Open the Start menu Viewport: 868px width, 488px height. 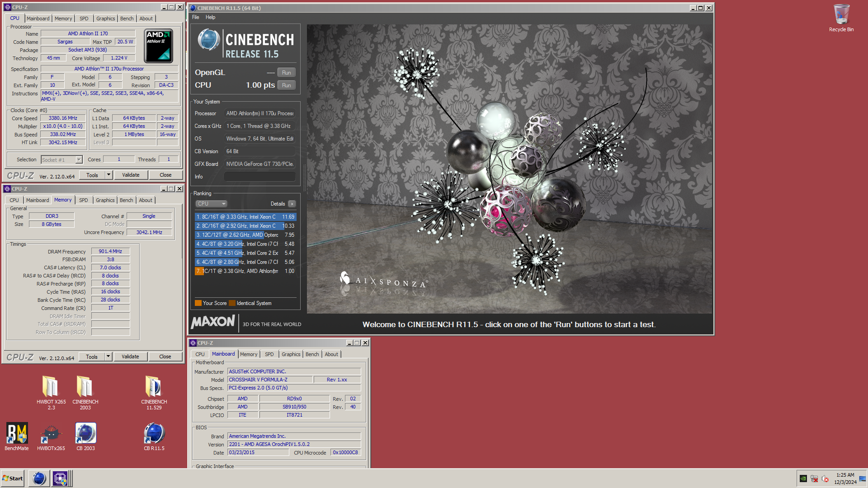click(x=13, y=478)
